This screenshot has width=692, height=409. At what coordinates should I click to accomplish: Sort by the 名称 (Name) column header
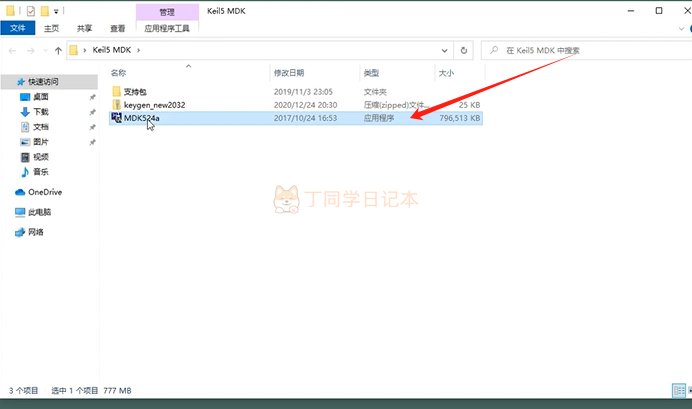point(118,73)
